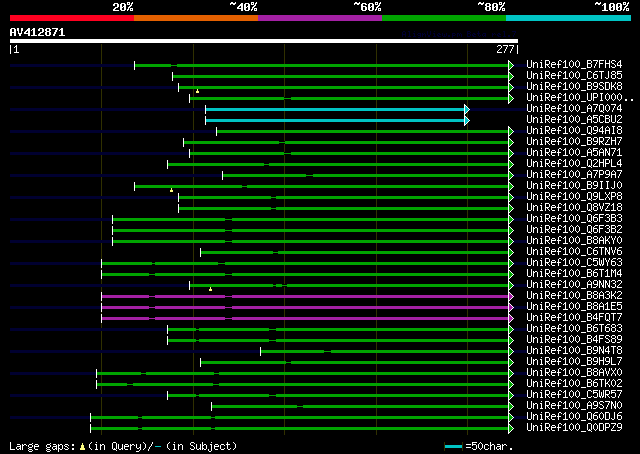Click the UniRef100_Q2HPL4 label

(x=574, y=164)
